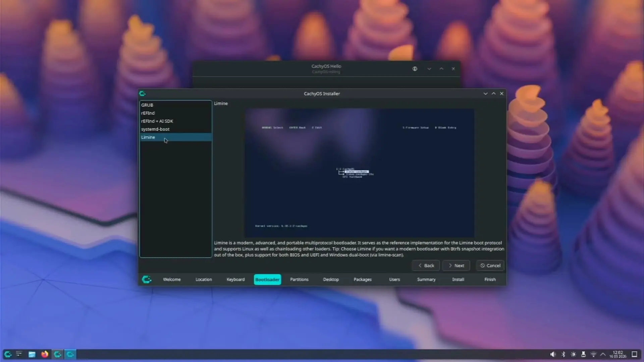Open the volume control in the system tray

553,354
